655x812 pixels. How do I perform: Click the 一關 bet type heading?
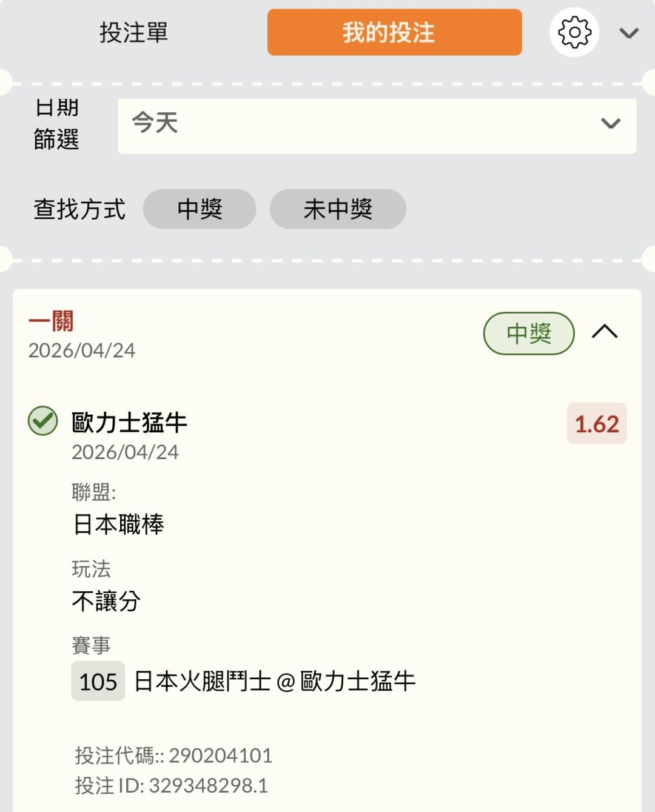[51, 321]
